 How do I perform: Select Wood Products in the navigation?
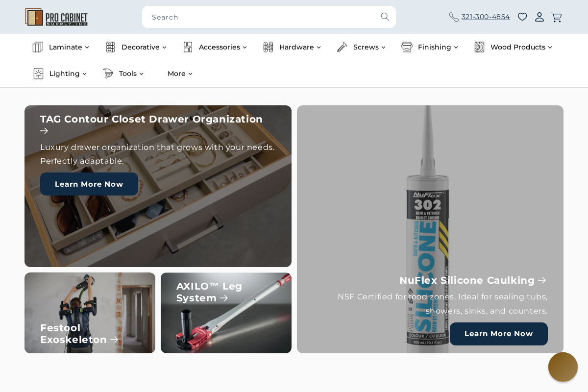[x=517, y=47]
